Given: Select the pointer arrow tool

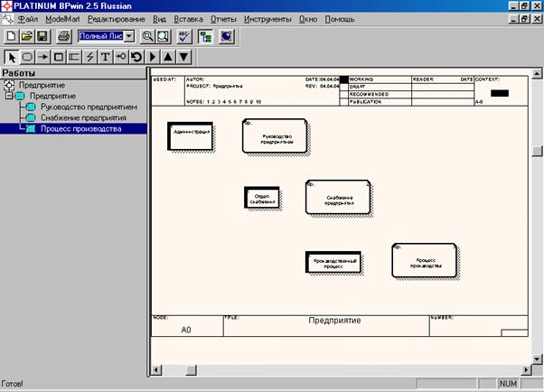Looking at the screenshot, I should [10, 57].
